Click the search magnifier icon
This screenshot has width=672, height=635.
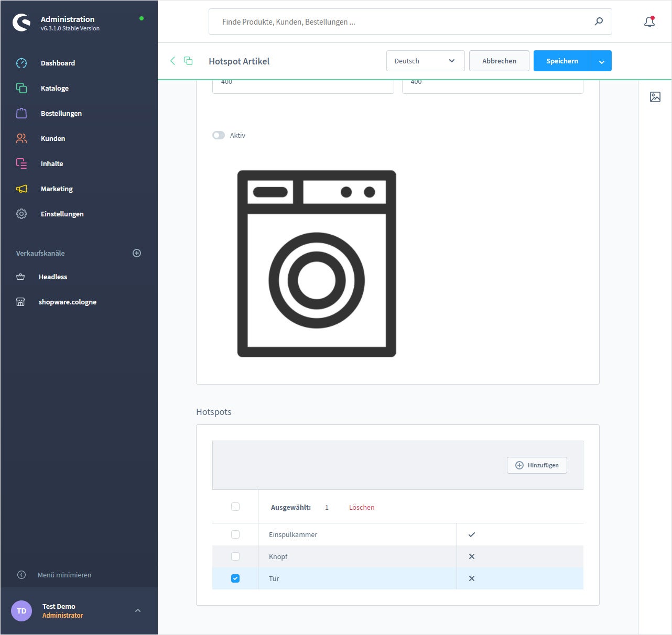[x=599, y=21]
